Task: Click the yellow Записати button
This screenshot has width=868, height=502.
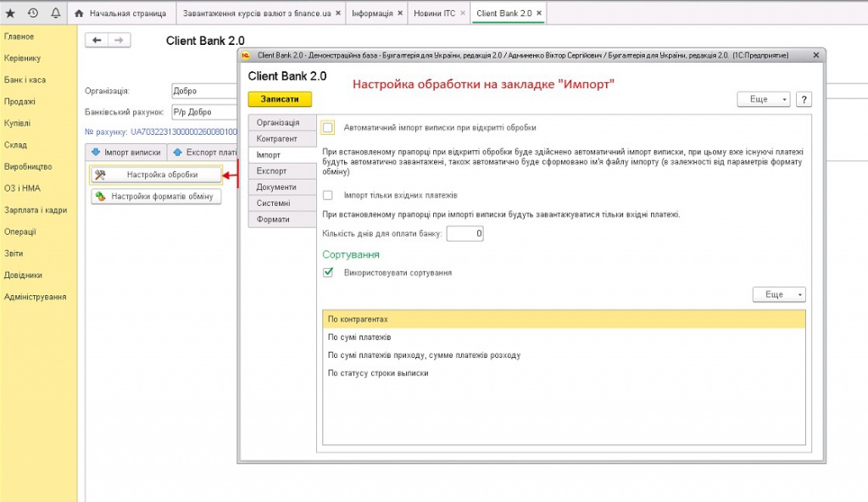Action: pos(280,99)
